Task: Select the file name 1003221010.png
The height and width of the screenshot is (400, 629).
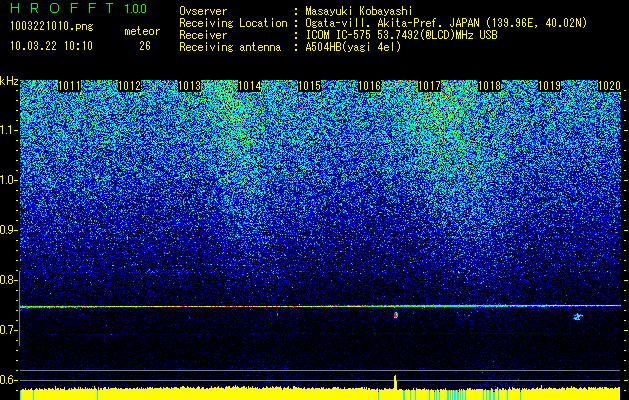Action: tap(52, 27)
